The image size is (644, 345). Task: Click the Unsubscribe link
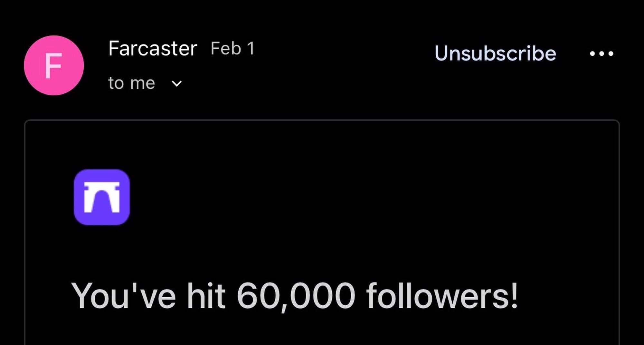tap(495, 53)
